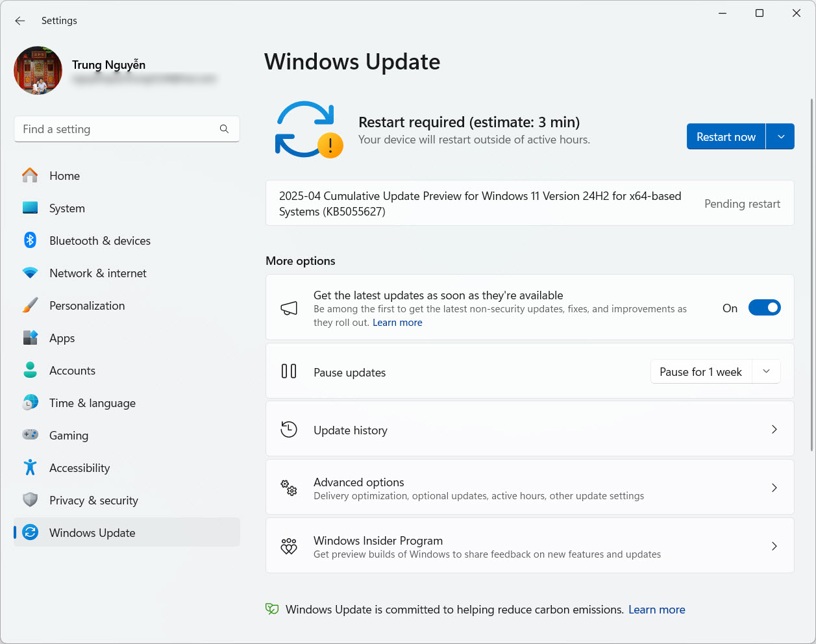This screenshot has width=816, height=644.
Task: Select Accounts label in sidebar
Action: pyautogui.click(x=72, y=371)
